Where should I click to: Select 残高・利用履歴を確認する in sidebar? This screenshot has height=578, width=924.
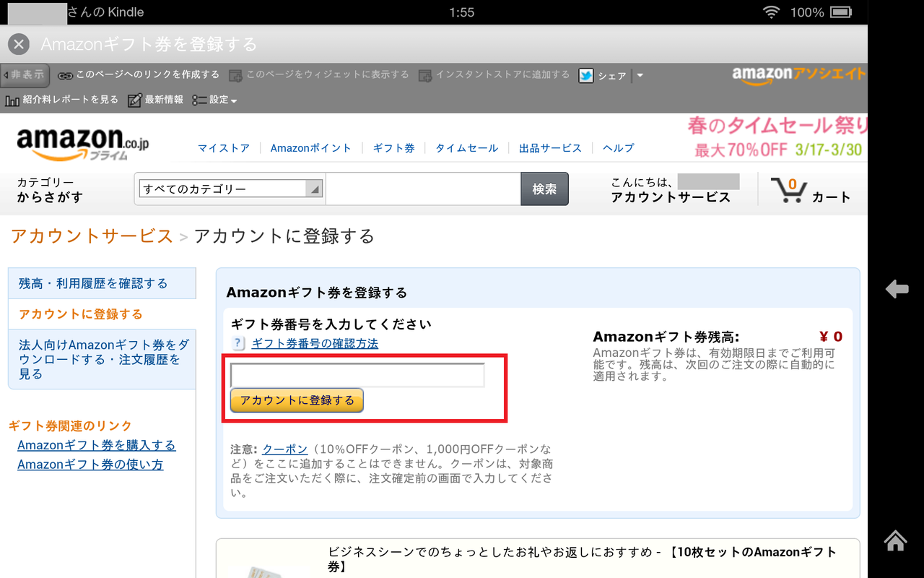click(102, 283)
